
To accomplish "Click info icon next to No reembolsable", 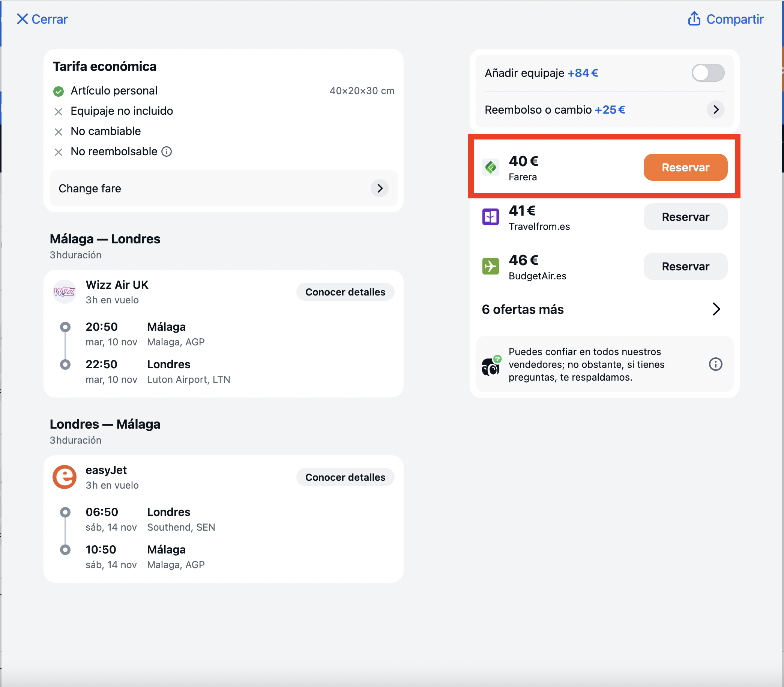I will pyautogui.click(x=167, y=152).
